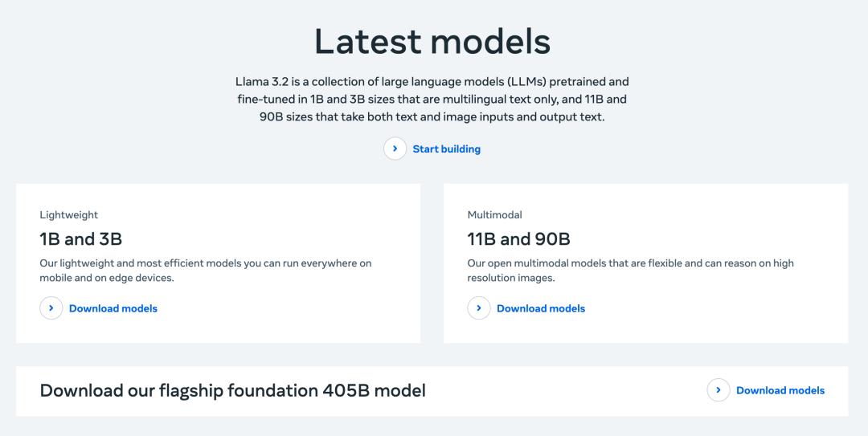Click the lightweight models description text
Image resolution: width=868 pixels, height=436 pixels.
[206, 271]
